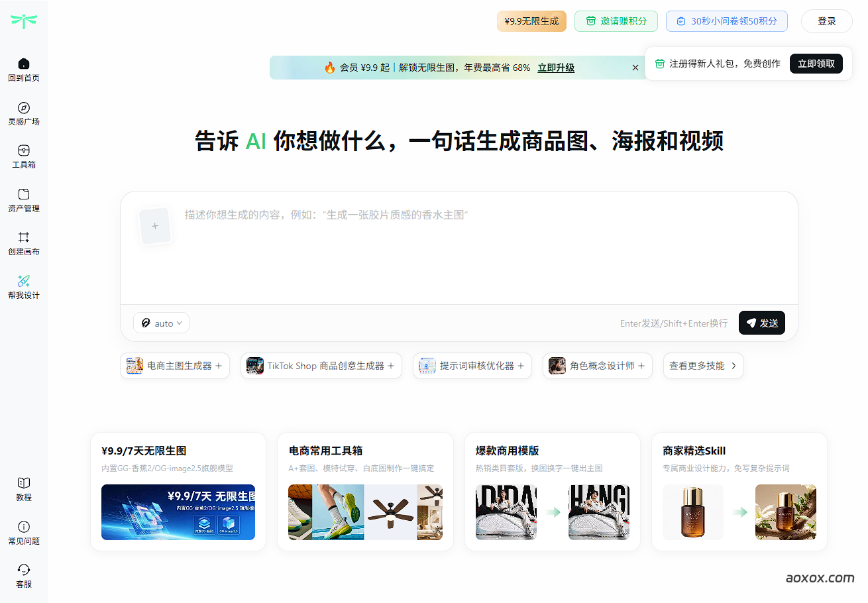Add 电商主图生成器 skill with its plus icon
The height and width of the screenshot is (603, 868).
tap(219, 366)
